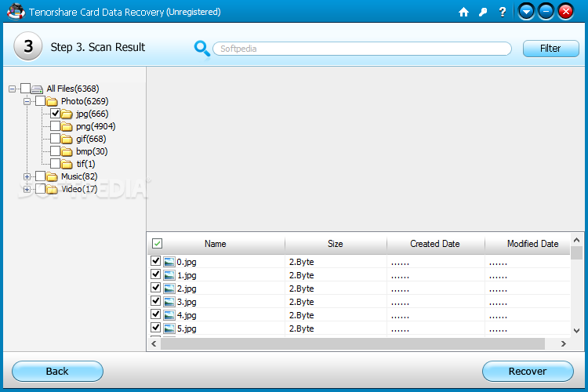588x392 pixels.
Task: Click image icon of 4.jpg
Action: [169, 315]
